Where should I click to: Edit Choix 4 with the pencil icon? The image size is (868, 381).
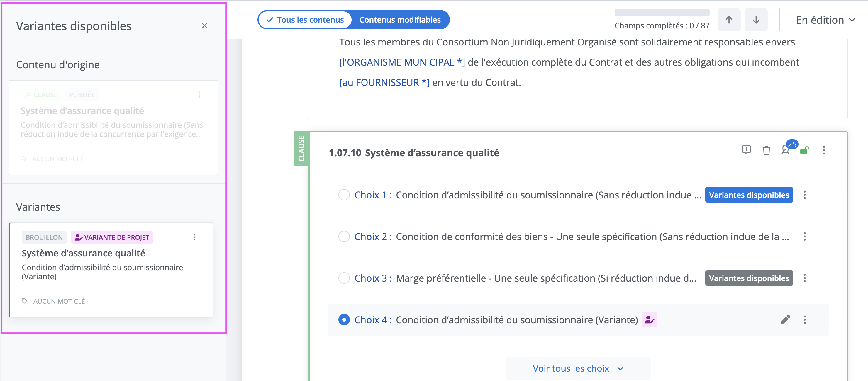[x=785, y=319]
